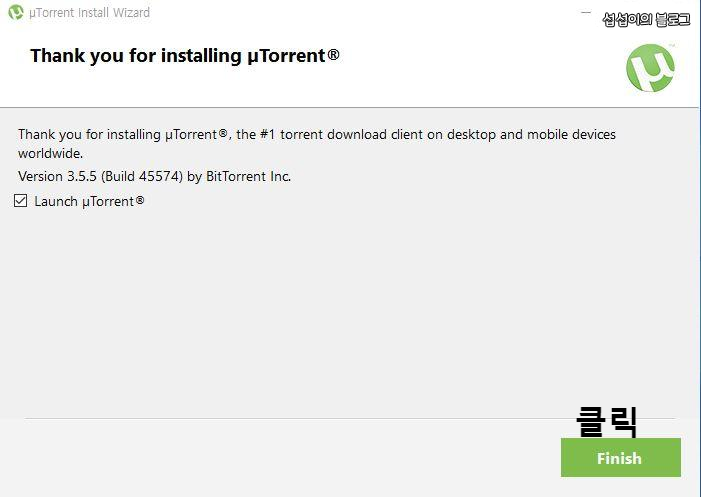Click the registered symbol after heading µTorrent

tap(334, 55)
